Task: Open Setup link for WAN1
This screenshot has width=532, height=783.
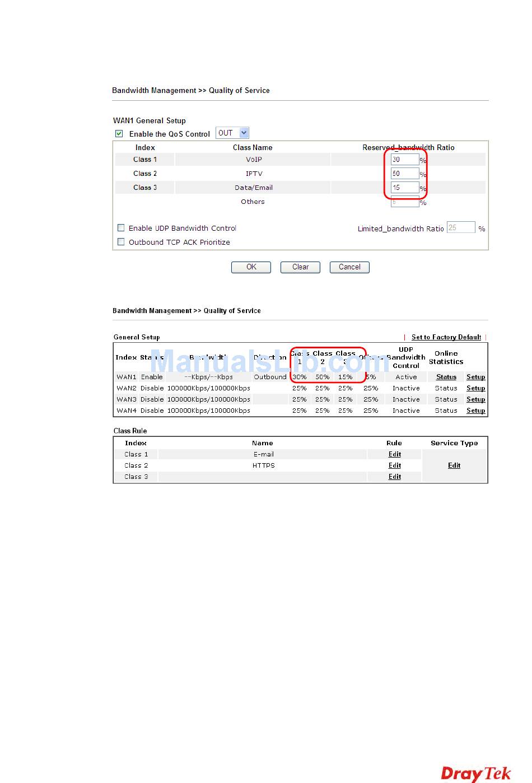Action: (476, 377)
